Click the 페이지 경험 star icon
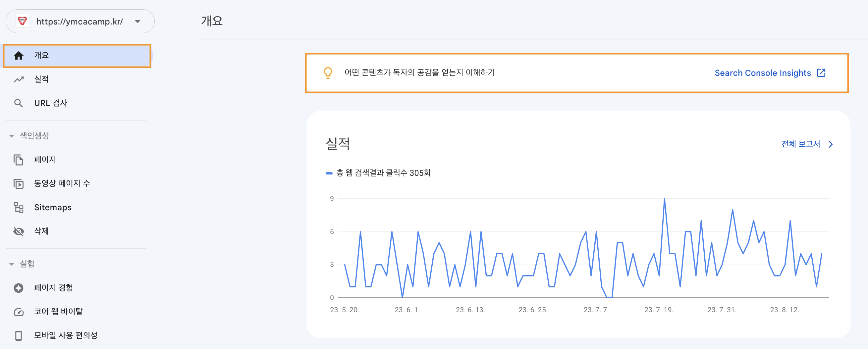Image resolution: width=868 pixels, height=349 pixels. coord(19,288)
